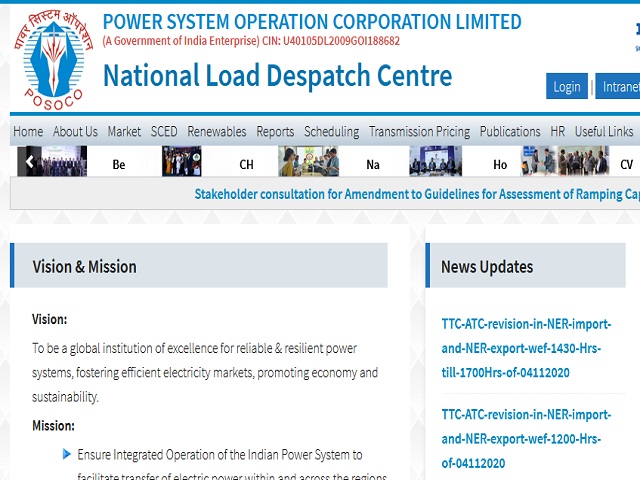Open the Stakeholder consultation ticker link

(417, 194)
